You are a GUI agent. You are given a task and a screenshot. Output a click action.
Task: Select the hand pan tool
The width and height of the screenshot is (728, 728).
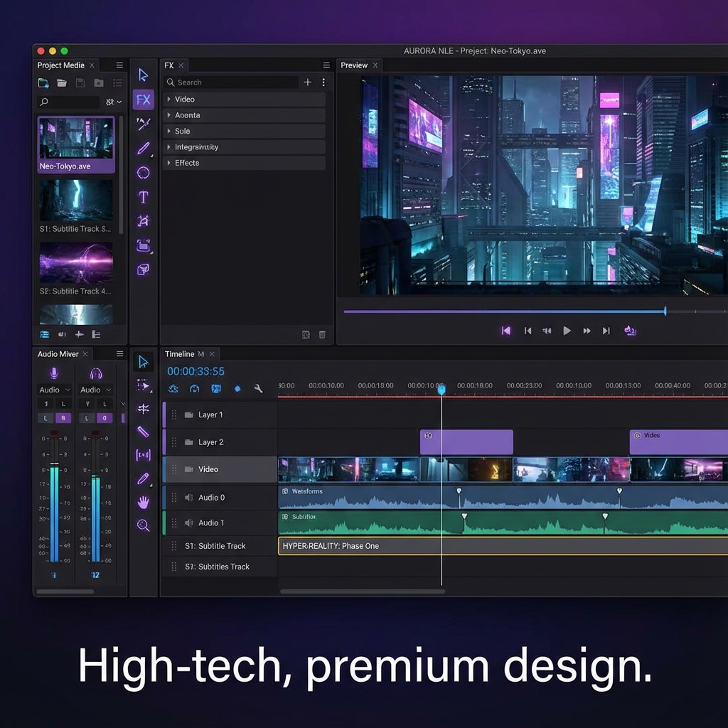coord(143,502)
